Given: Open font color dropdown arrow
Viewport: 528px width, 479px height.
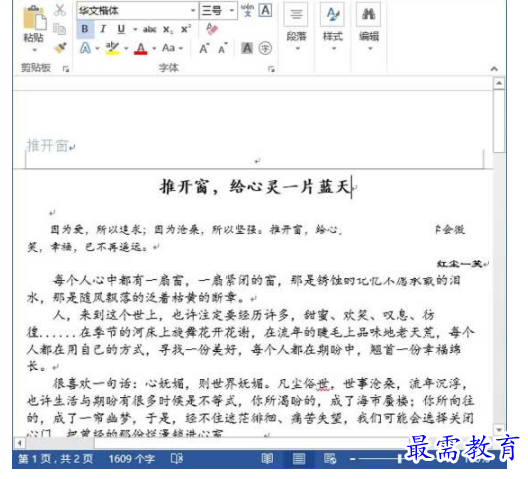Looking at the screenshot, I should tap(154, 49).
